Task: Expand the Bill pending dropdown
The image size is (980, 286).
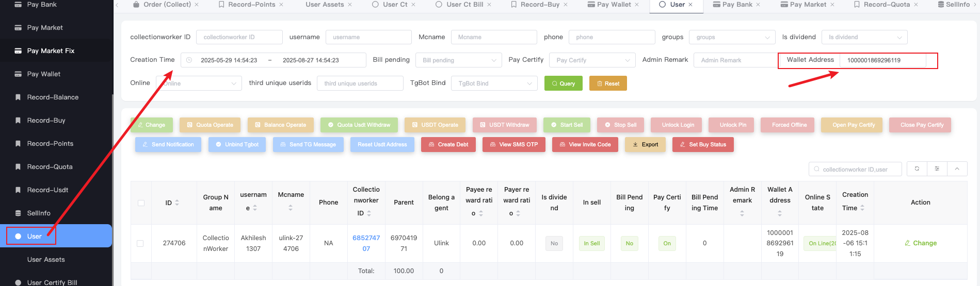Action: pos(458,60)
